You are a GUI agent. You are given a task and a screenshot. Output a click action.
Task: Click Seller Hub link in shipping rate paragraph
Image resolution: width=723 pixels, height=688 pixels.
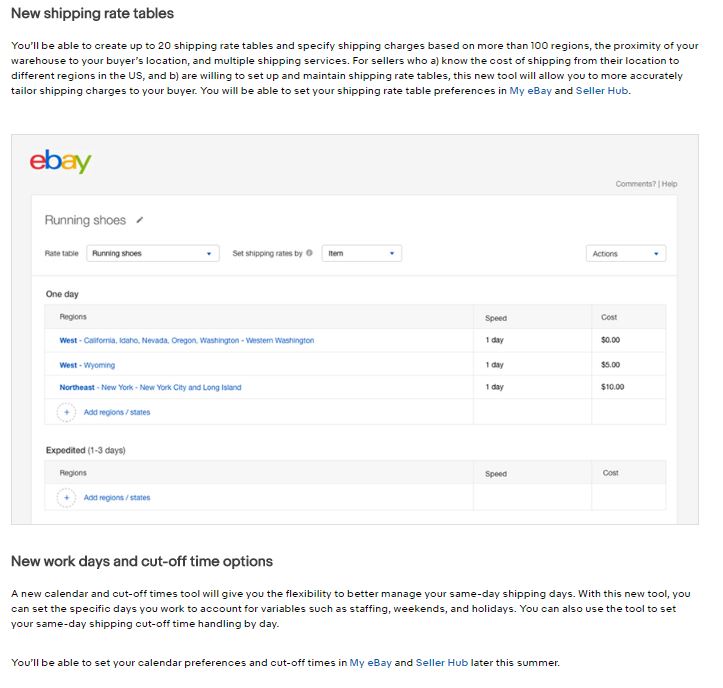click(x=602, y=91)
